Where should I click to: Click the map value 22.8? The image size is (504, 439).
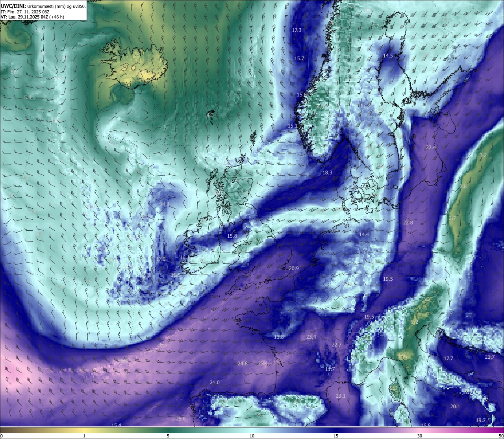[408, 223]
